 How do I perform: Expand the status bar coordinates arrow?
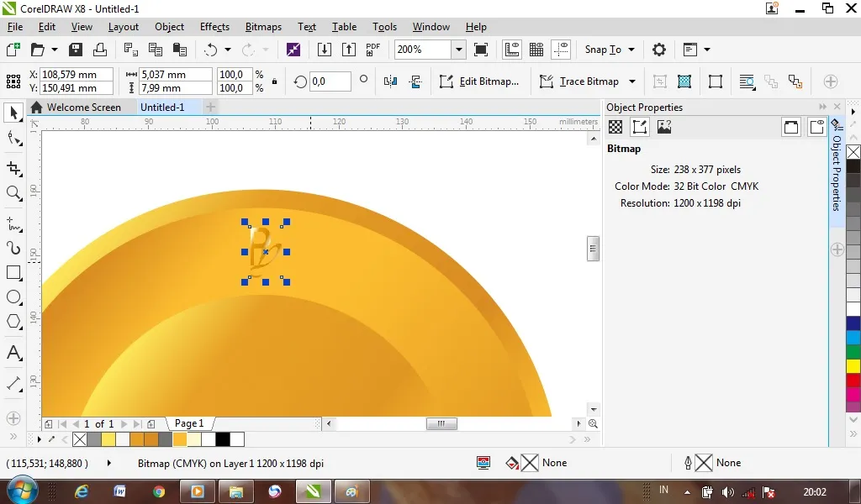[108, 463]
